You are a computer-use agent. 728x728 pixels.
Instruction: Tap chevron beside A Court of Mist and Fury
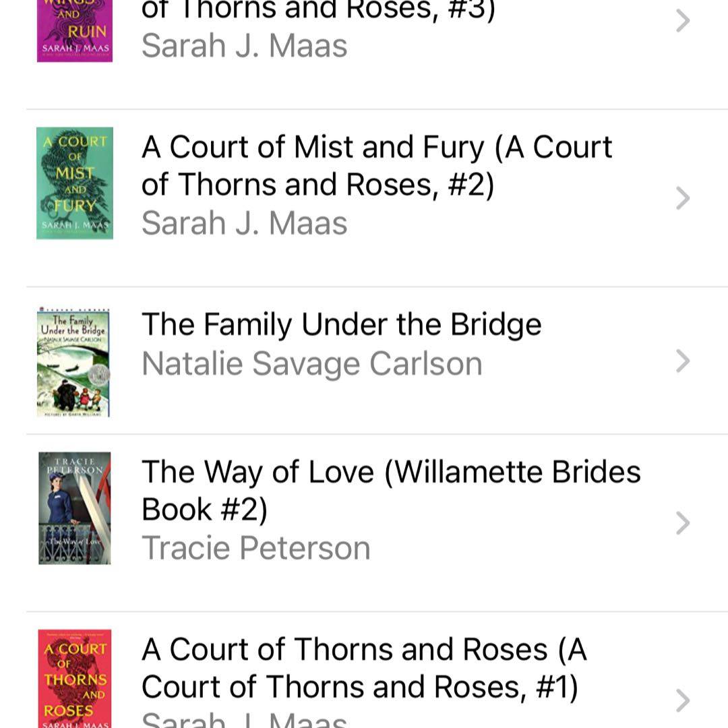683,198
